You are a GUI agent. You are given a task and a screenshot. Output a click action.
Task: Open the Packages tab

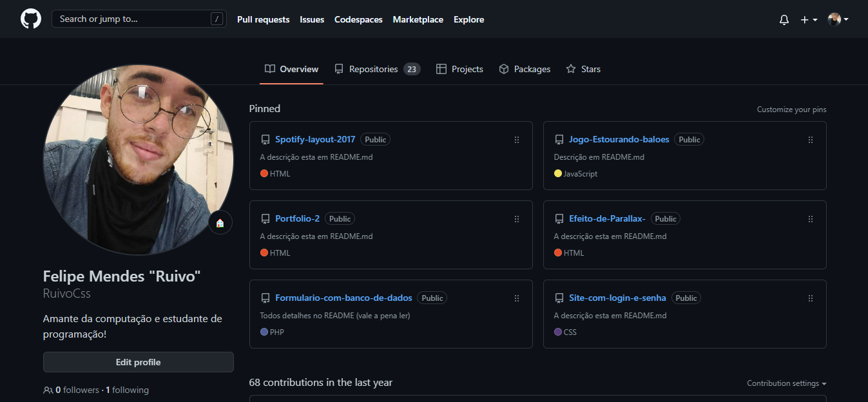click(x=525, y=69)
